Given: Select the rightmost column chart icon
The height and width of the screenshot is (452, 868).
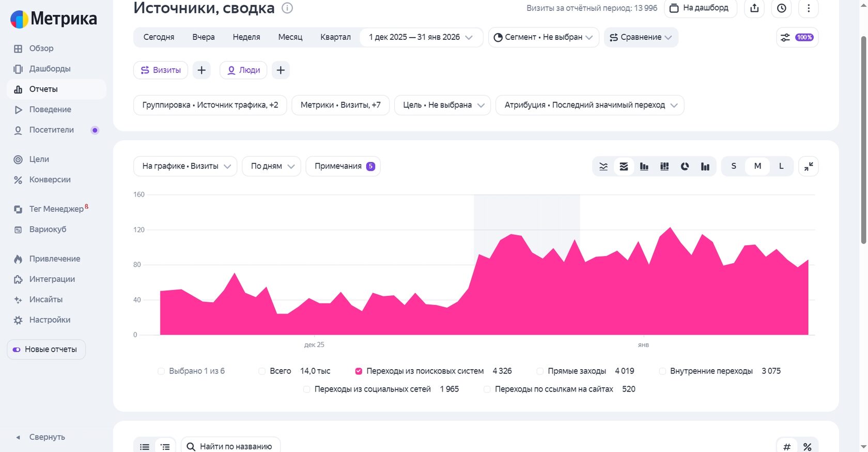Looking at the screenshot, I should point(705,167).
